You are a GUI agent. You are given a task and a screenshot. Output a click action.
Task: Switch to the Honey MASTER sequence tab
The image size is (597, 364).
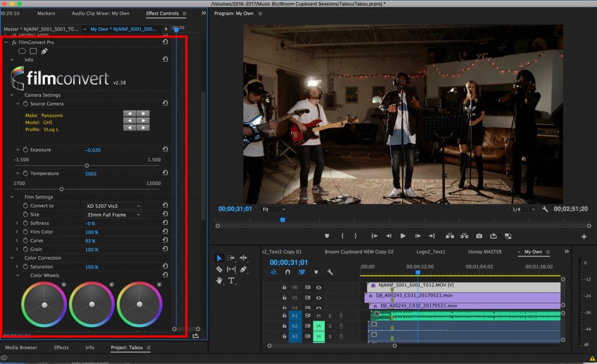pos(484,252)
